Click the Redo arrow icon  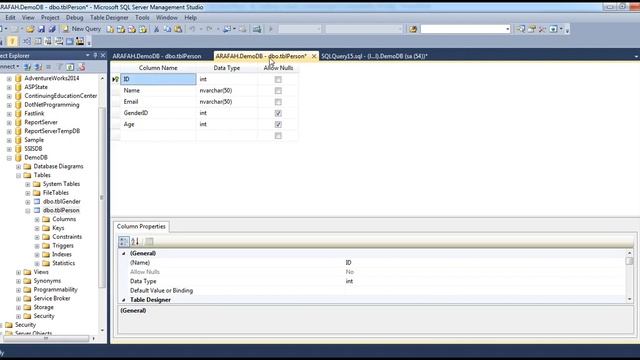click(209, 29)
